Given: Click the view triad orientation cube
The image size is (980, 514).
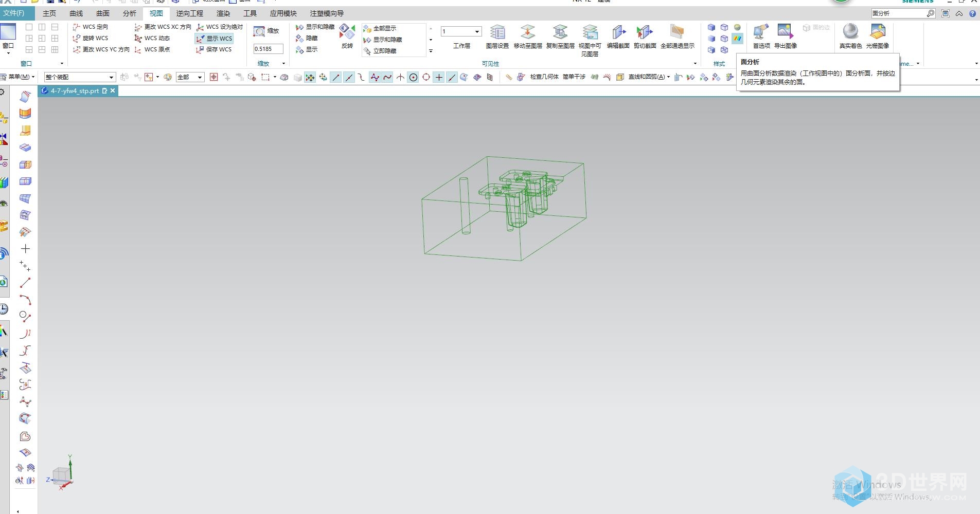Looking at the screenshot, I should (x=62, y=475).
